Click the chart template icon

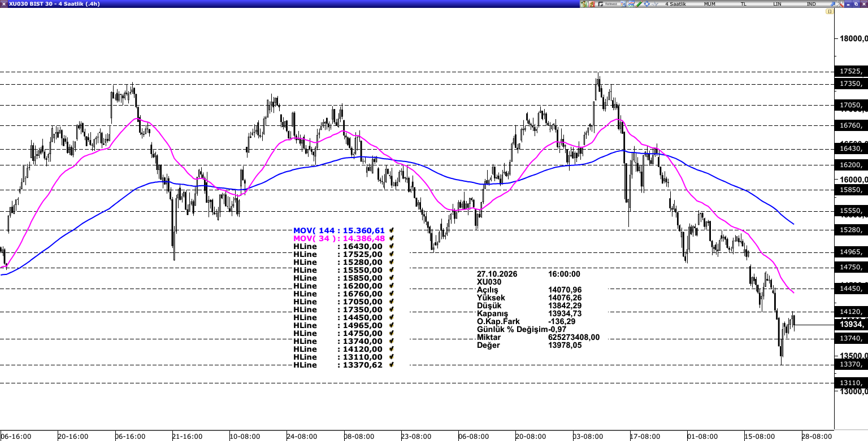coord(631,4)
